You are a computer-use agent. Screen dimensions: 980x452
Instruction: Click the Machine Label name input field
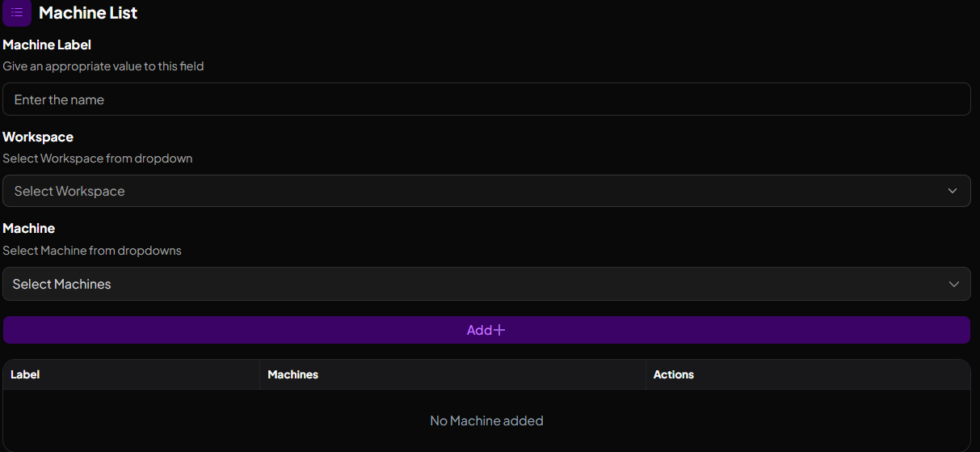(486, 99)
